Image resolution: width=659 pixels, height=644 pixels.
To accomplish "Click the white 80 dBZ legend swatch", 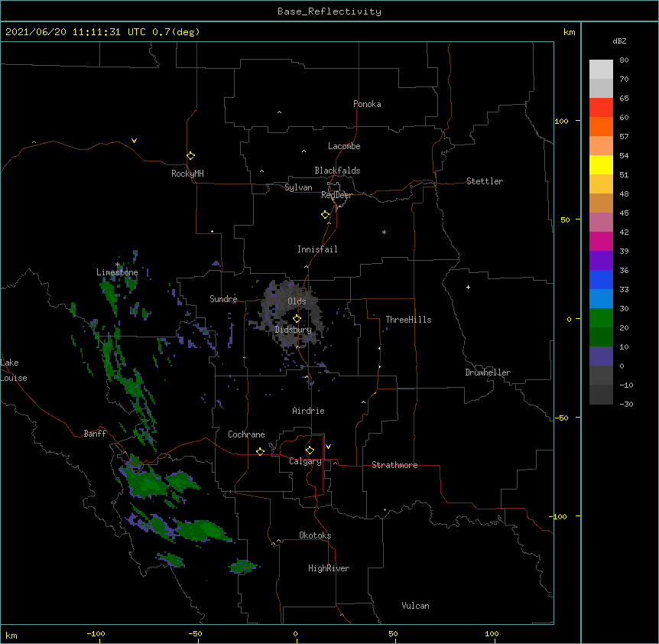I will click(x=601, y=70).
